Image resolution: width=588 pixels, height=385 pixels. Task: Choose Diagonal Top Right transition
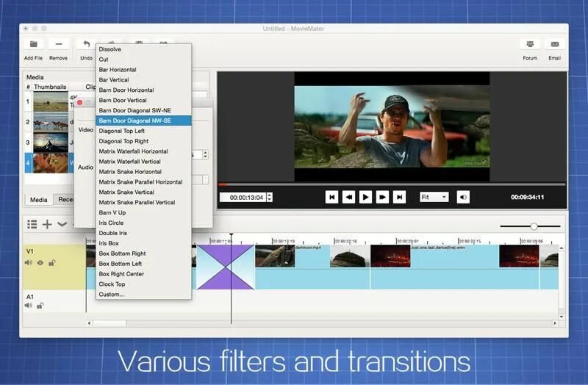pyautogui.click(x=143, y=141)
